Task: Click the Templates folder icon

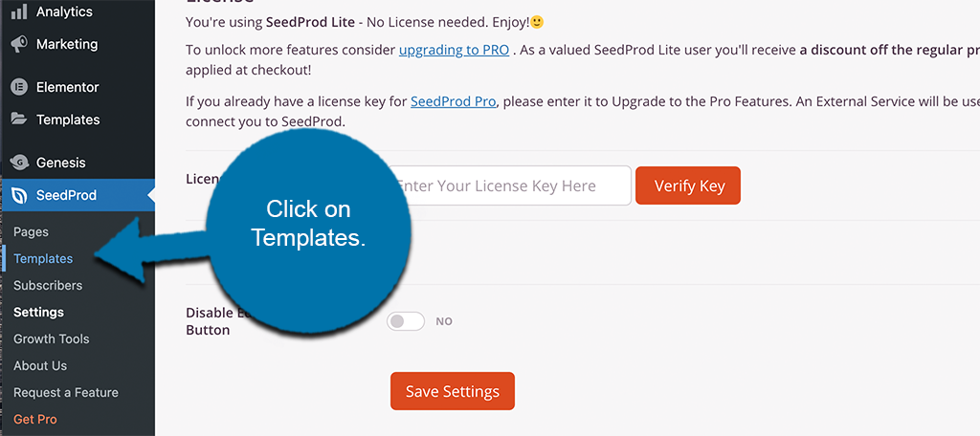Action: click(19, 120)
